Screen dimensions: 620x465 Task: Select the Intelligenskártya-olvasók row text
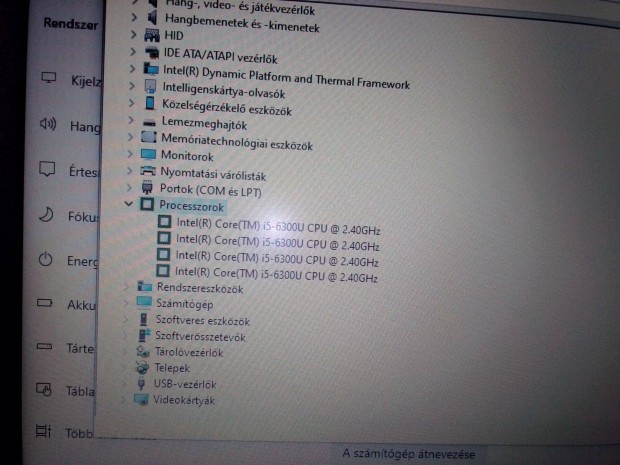224,90
